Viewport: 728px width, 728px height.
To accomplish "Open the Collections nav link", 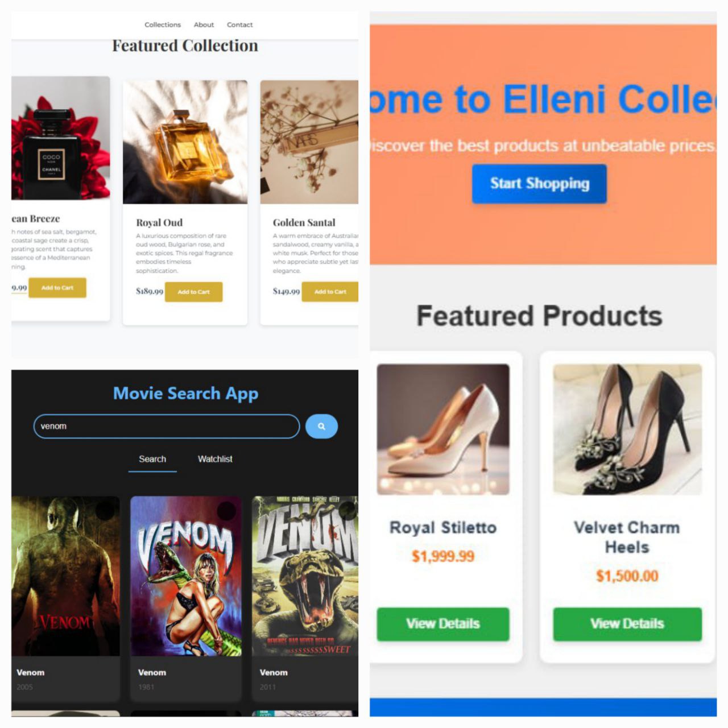I will click(163, 25).
